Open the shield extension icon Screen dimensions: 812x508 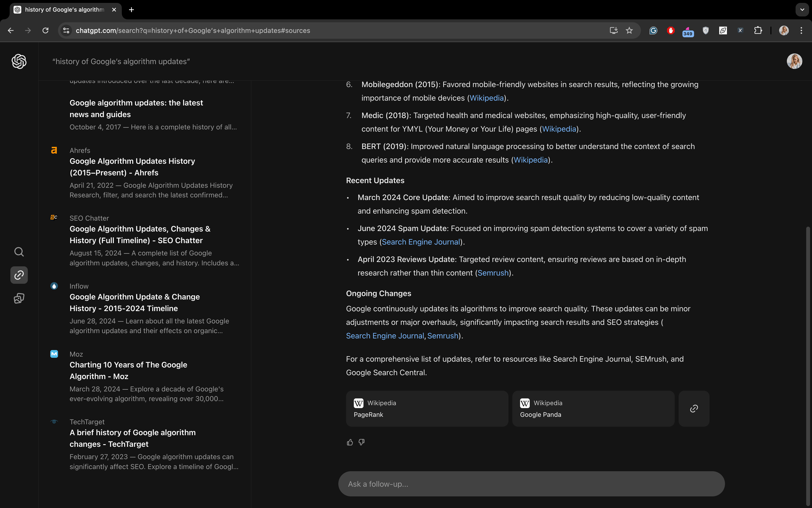click(706, 30)
